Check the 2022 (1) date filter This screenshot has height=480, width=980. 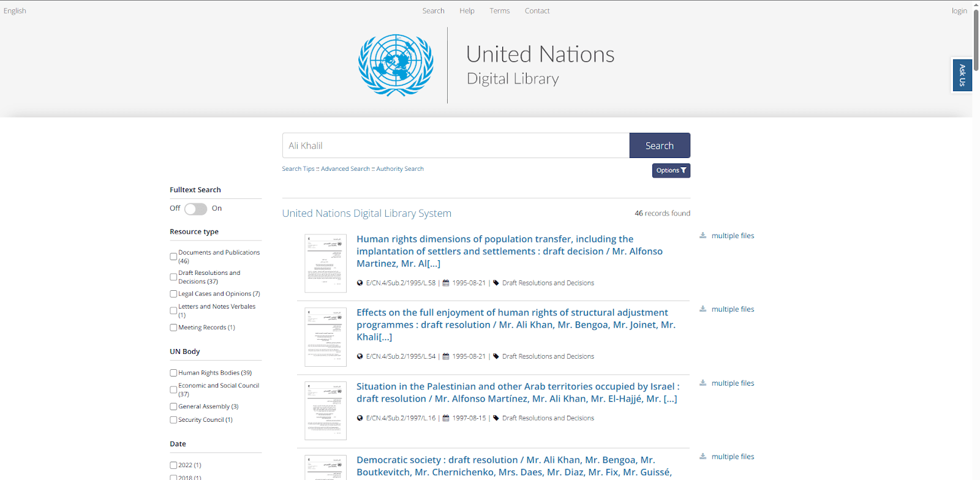click(173, 465)
